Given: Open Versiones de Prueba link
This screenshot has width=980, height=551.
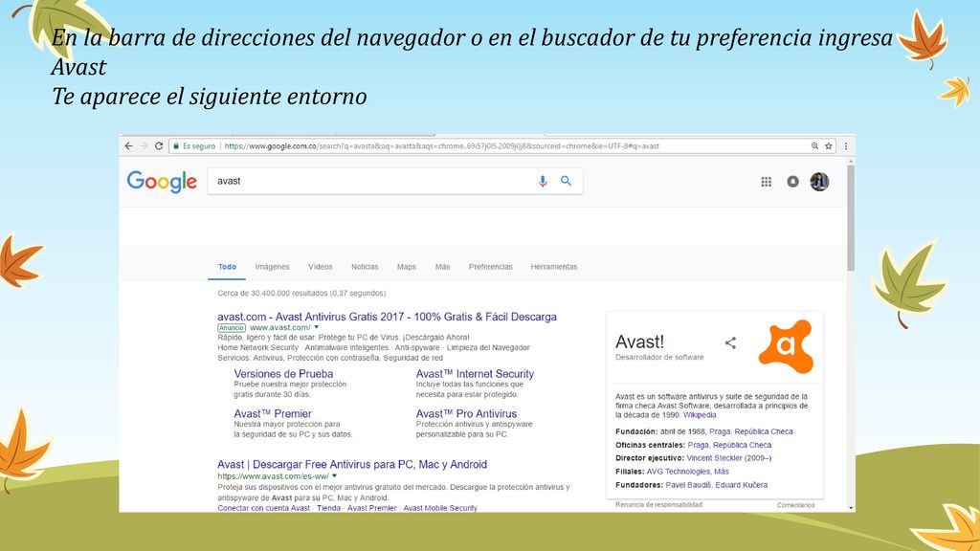Looking at the screenshot, I should click(x=283, y=374).
